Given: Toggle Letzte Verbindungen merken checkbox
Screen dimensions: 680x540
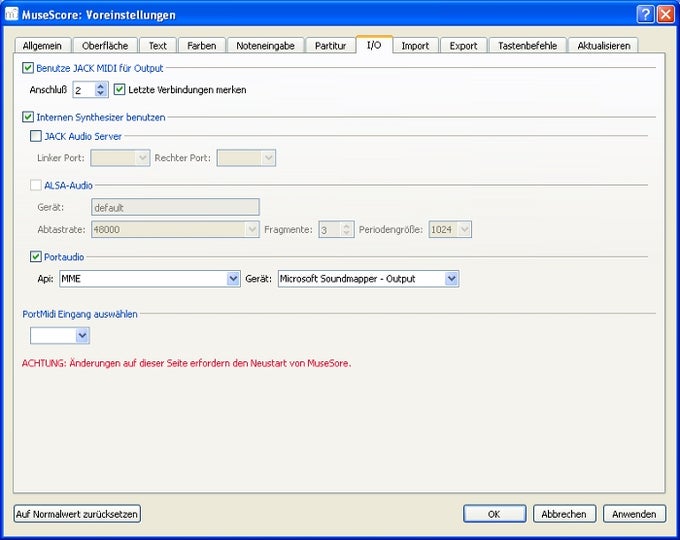Looking at the screenshot, I should coord(119,89).
